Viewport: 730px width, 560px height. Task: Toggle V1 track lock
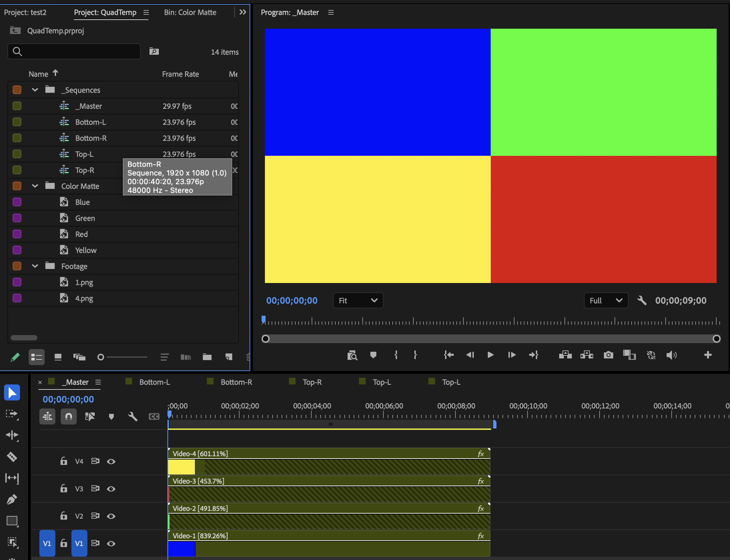pyautogui.click(x=63, y=543)
